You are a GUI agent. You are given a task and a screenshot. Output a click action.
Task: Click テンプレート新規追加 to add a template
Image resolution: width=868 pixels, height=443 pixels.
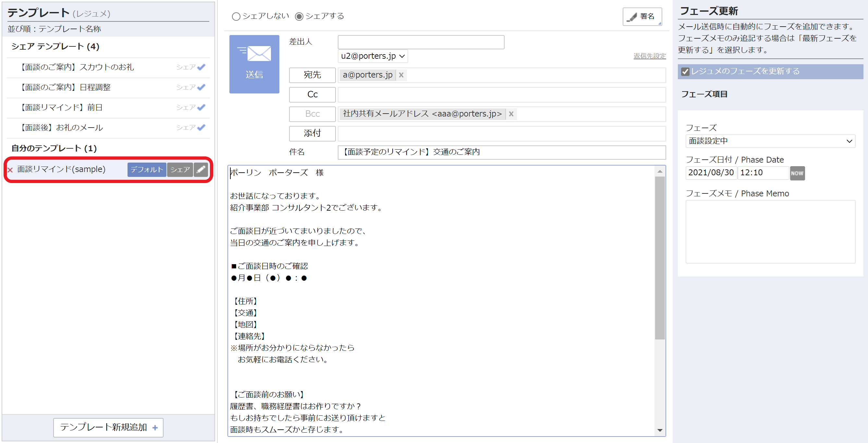(108, 427)
